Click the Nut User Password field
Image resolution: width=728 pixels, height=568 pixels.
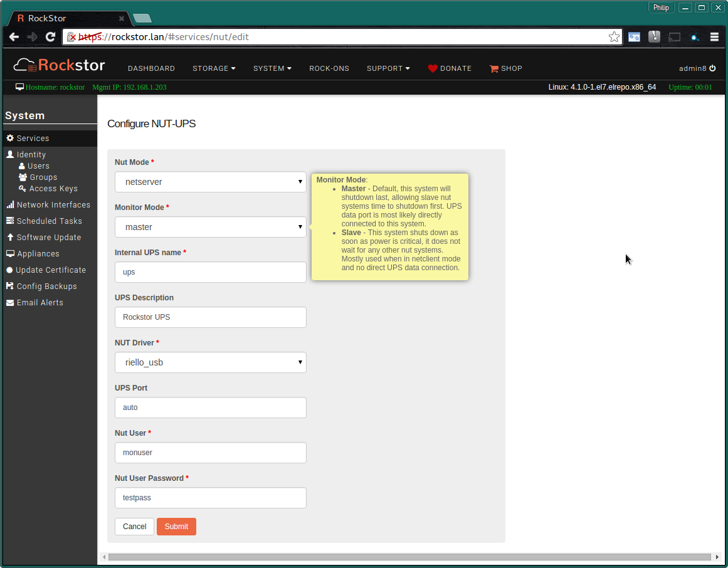tap(210, 497)
